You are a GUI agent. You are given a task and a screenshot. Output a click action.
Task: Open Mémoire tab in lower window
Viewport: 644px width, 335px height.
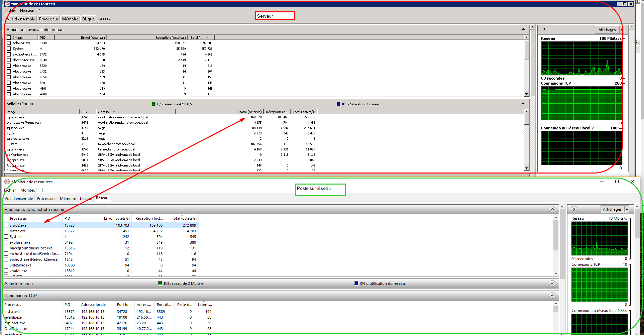click(x=68, y=199)
